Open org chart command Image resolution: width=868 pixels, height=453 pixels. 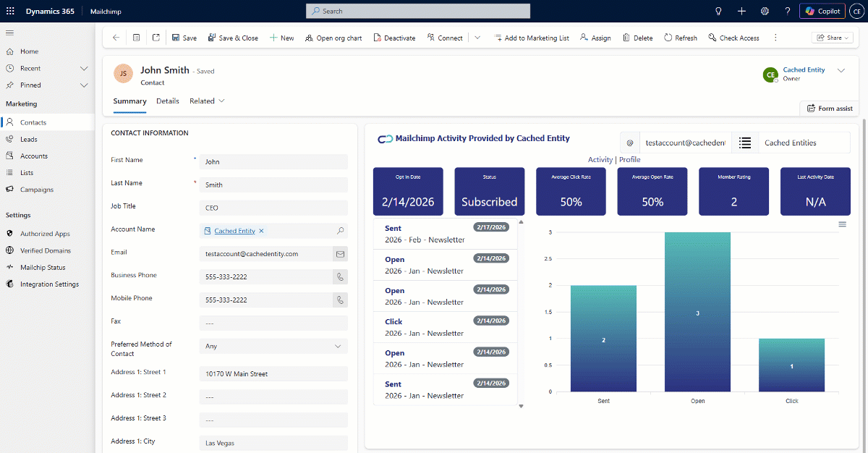pyautogui.click(x=333, y=38)
